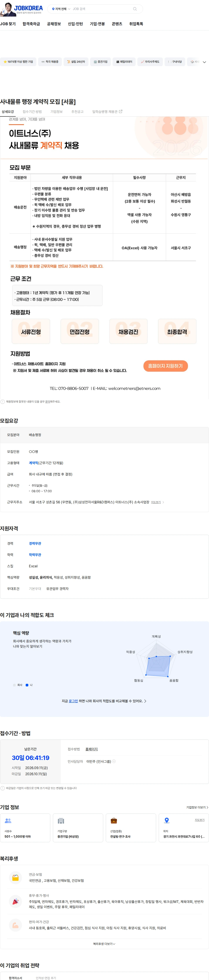The width and height of the screenshot is (209, 980).
Task: Click the 산업(업종) briefcase icon
Action: (x=113, y=821)
